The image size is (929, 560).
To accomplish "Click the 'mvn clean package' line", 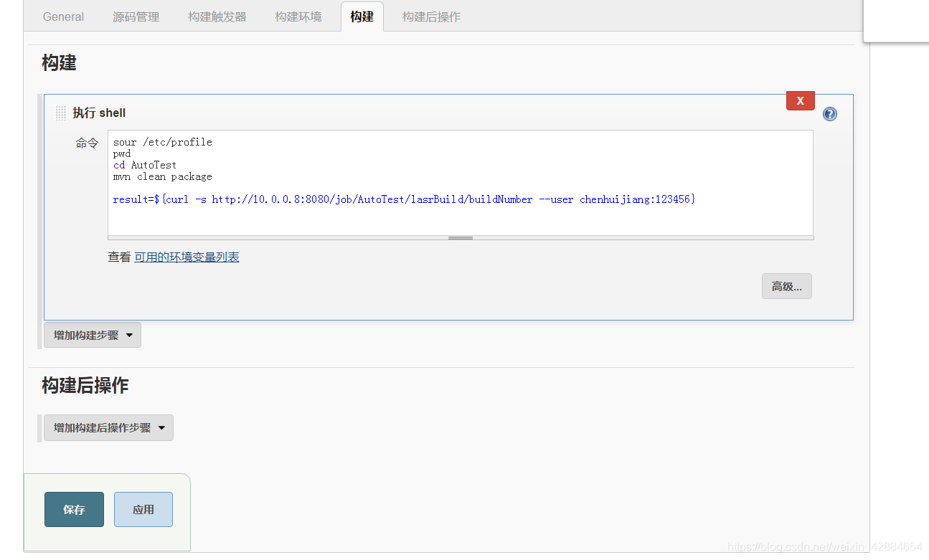I will point(163,176).
